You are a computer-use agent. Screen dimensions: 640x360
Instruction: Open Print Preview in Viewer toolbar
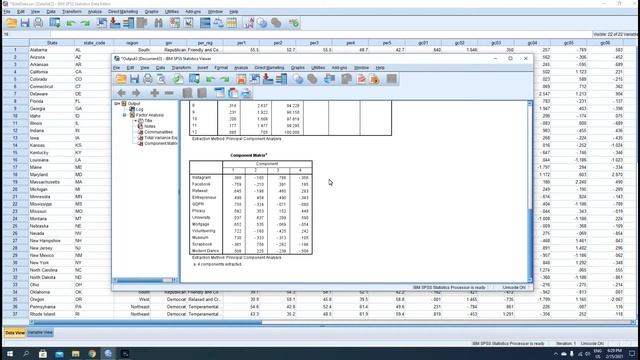pos(162,79)
